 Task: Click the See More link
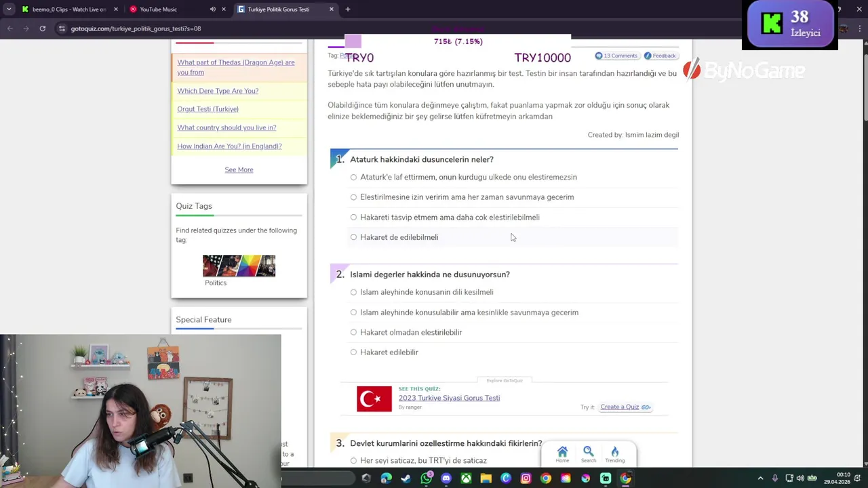click(239, 169)
